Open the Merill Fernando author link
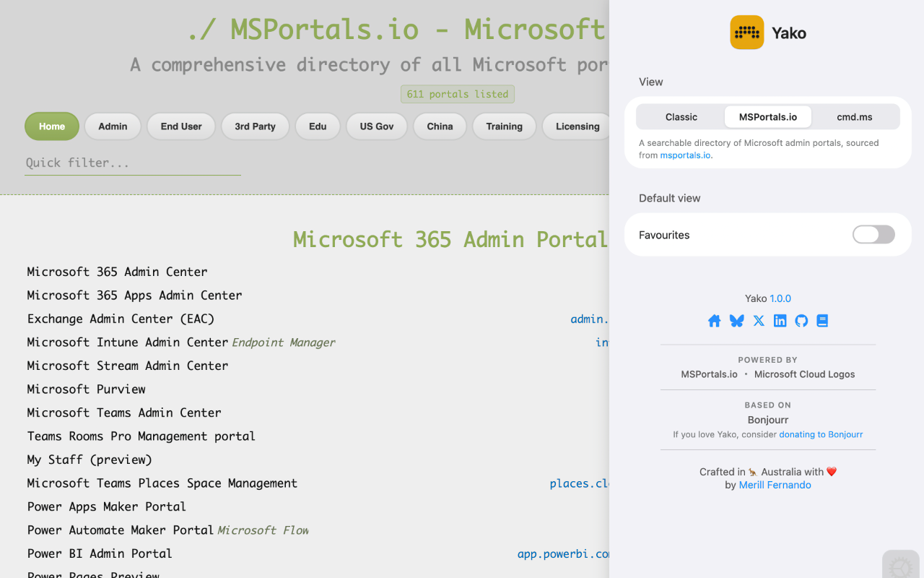 (x=775, y=485)
